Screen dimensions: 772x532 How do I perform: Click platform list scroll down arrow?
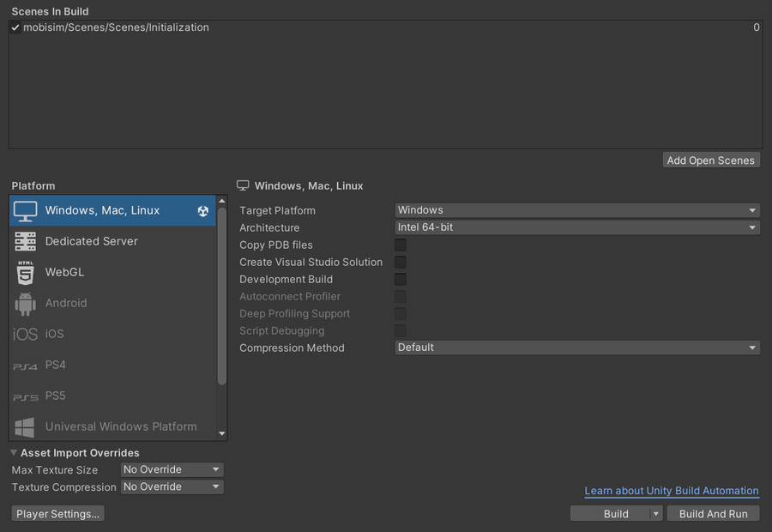221,433
